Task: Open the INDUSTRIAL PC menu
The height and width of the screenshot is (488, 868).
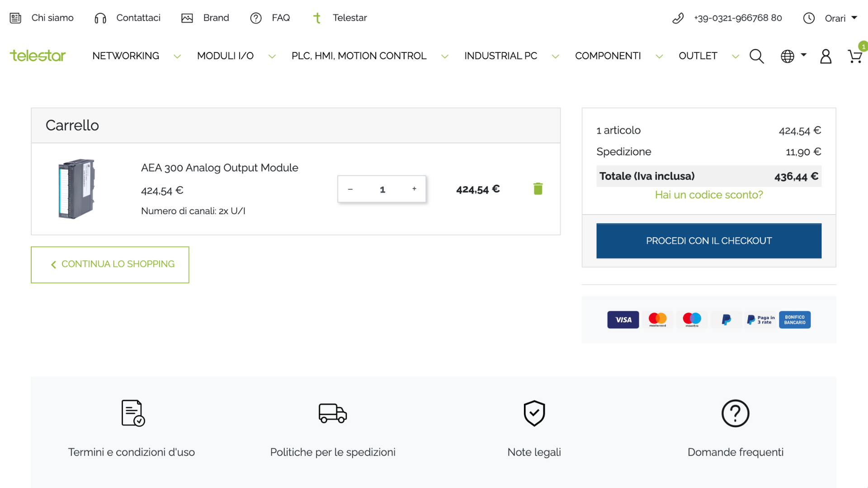Action: [500, 56]
